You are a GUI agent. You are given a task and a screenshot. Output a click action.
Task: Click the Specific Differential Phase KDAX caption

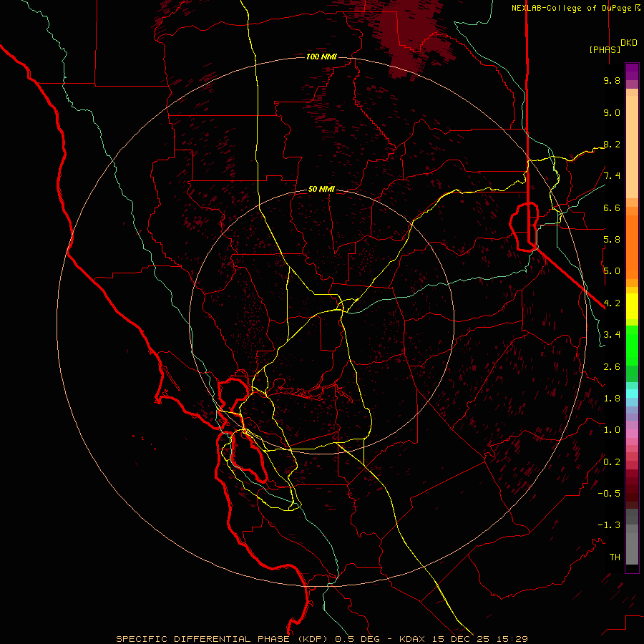pyautogui.click(x=322, y=639)
